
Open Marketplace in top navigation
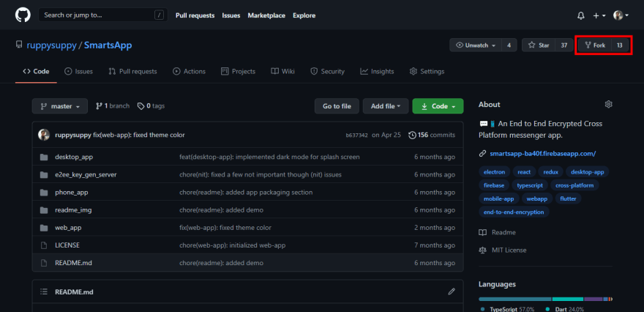266,15
